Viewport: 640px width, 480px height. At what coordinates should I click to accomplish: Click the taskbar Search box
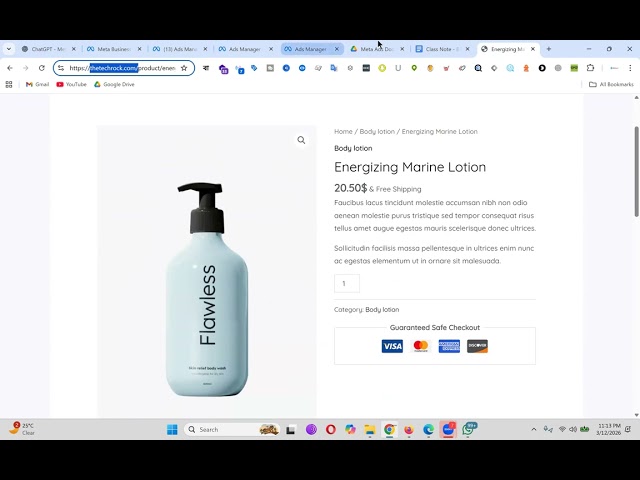click(x=232, y=429)
